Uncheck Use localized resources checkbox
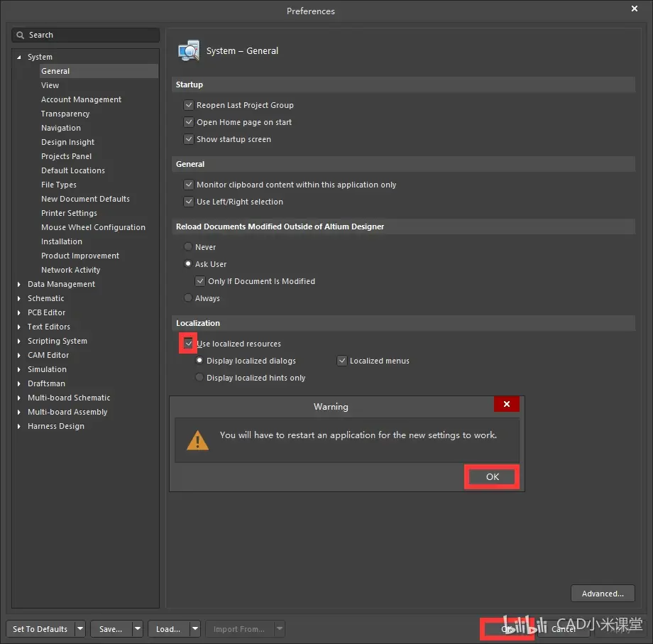653x644 pixels. [189, 343]
